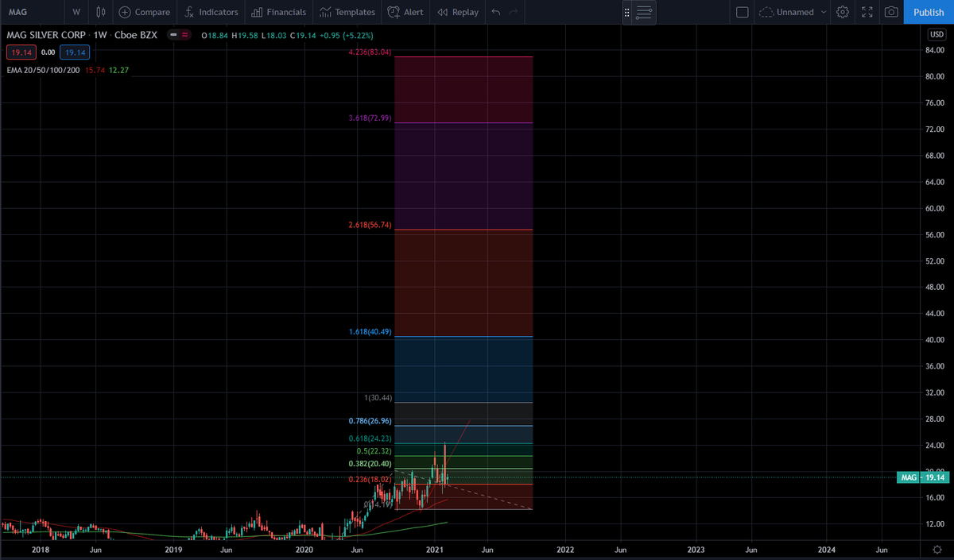Open Compare to add another symbol
The image size is (954, 560).
(x=144, y=12)
